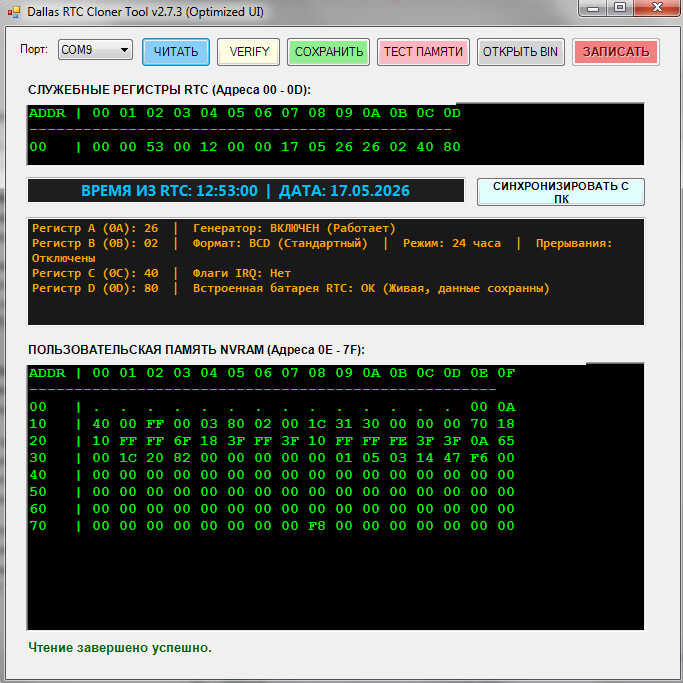
Task: Click value F6 in NVRAM row 30
Action: [479, 458]
